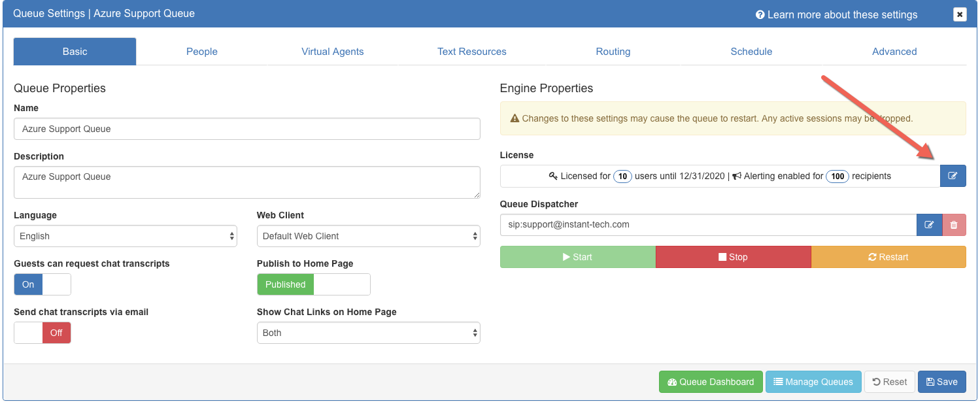Click the "Queue Properties" heading

(x=59, y=88)
